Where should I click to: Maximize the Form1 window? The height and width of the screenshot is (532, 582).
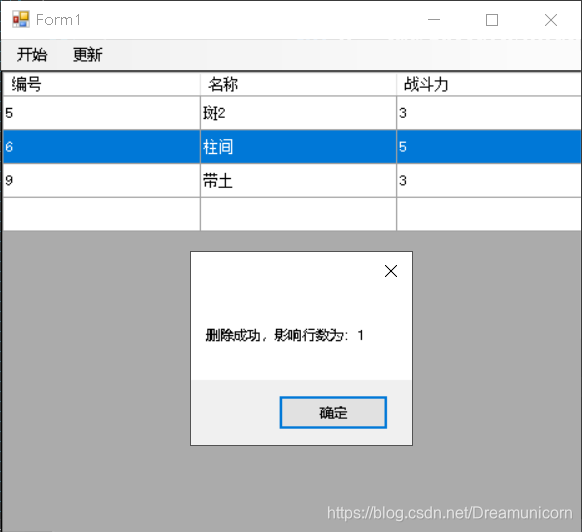coord(492,20)
